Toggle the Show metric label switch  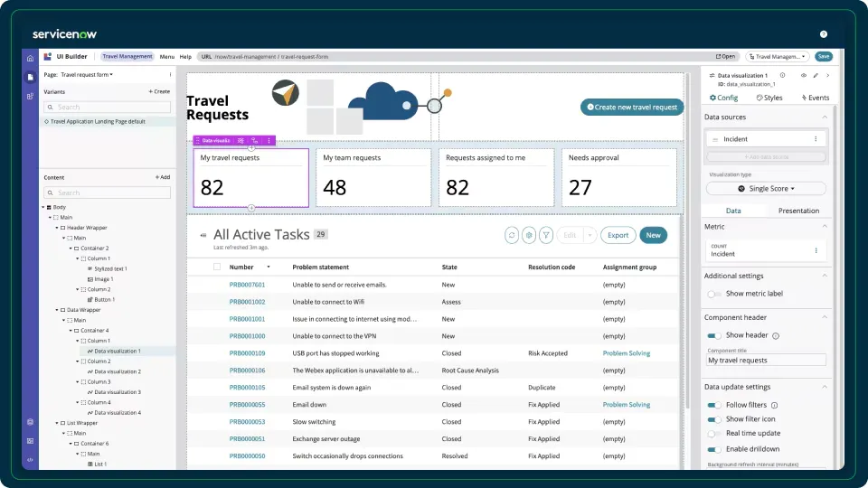coord(714,294)
